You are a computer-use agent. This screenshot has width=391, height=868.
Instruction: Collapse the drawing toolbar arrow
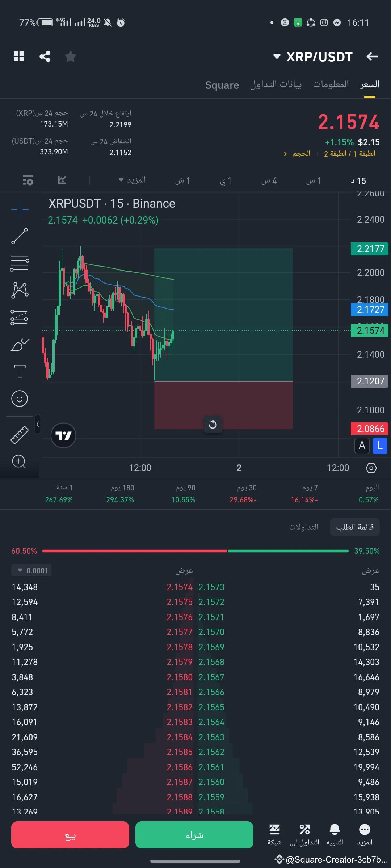tap(38, 424)
